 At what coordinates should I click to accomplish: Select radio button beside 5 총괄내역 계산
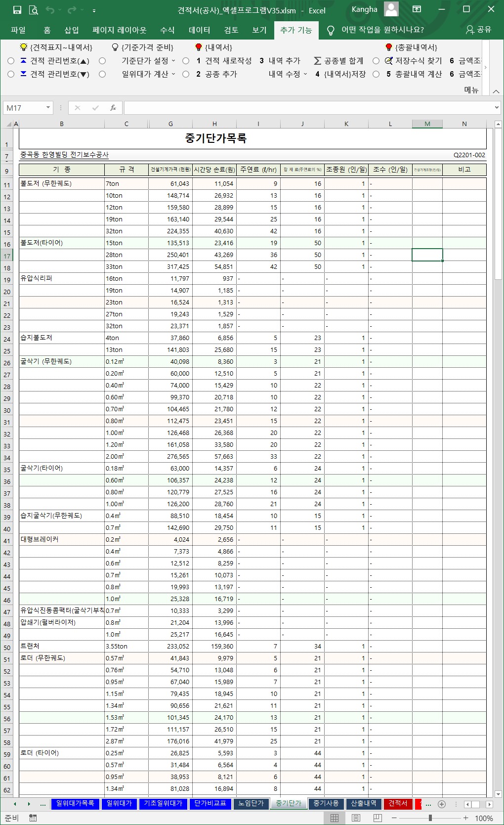pos(376,74)
